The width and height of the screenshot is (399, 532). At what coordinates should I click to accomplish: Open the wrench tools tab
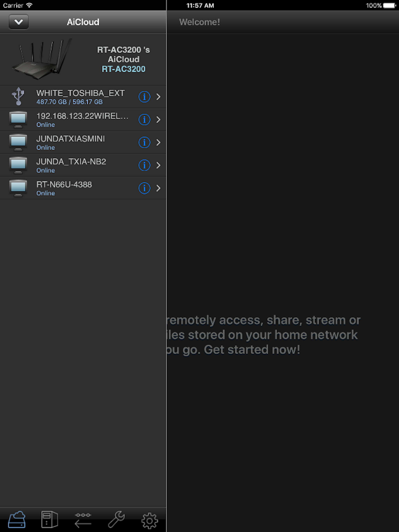117,519
